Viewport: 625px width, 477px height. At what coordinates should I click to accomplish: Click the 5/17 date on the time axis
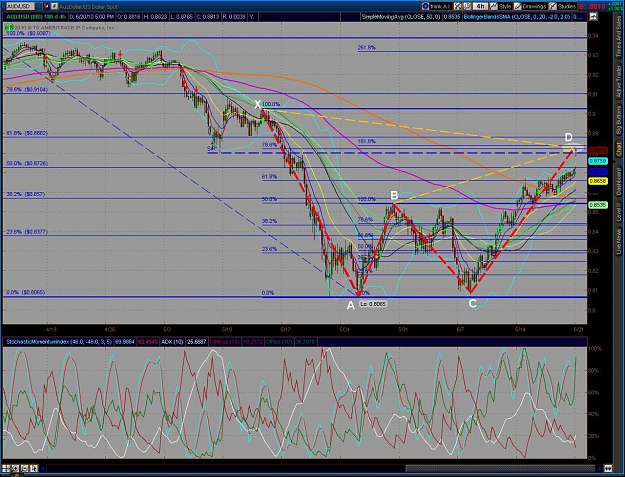click(285, 330)
